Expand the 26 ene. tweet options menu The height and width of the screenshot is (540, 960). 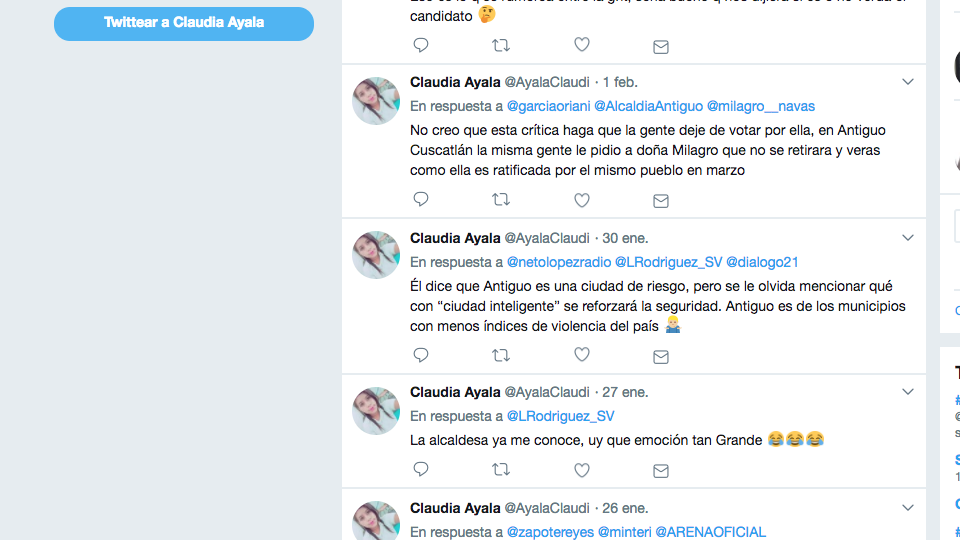coord(907,508)
